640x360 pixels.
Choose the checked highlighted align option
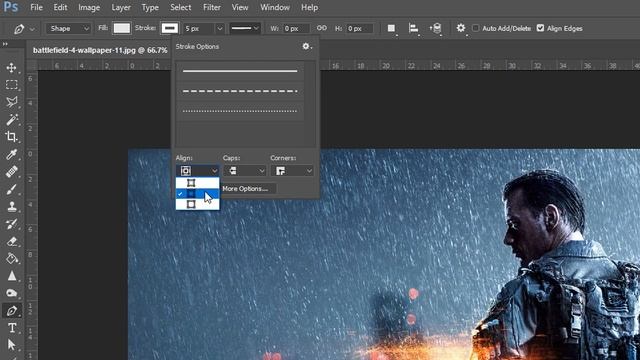click(198, 193)
